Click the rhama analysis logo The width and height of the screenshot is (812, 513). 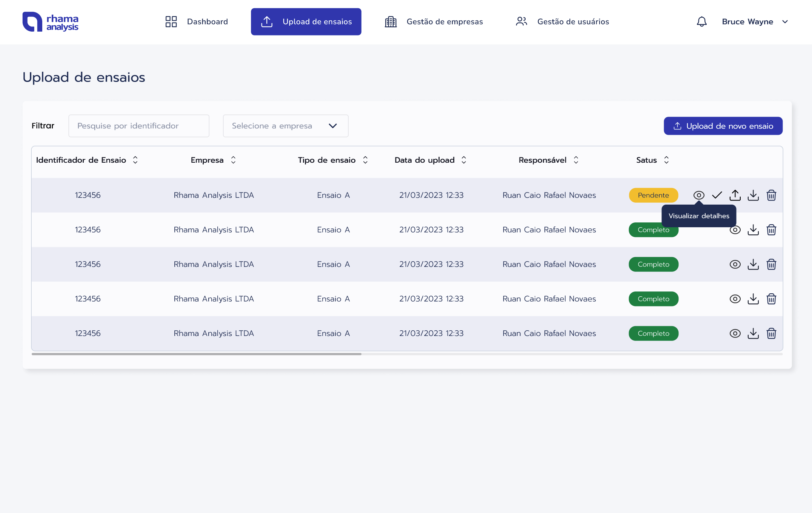pos(50,22)
